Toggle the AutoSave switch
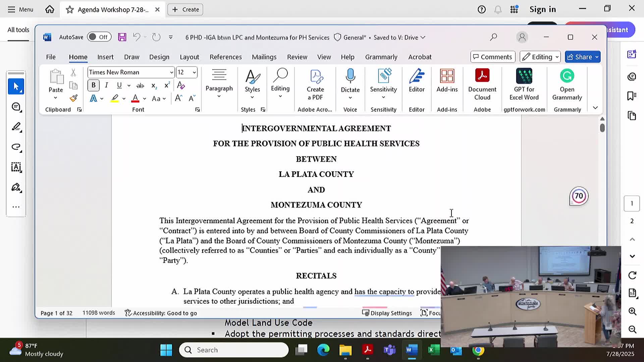The width and height of the screenshot is (644, 362). coord(98,37)
